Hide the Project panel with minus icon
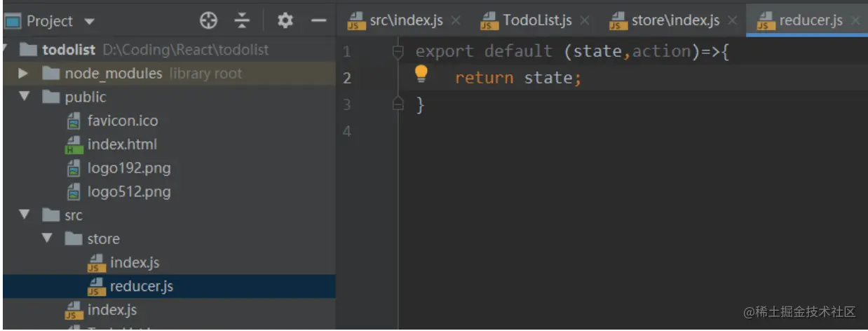868x331 pixels. 319,20
